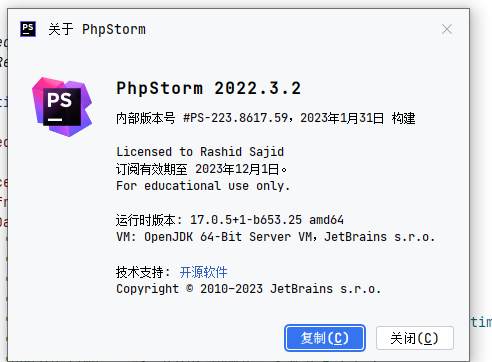Close the About dialog with the X
The width and height of the screenshot is (492, 362).
click(x=447, y=29)
